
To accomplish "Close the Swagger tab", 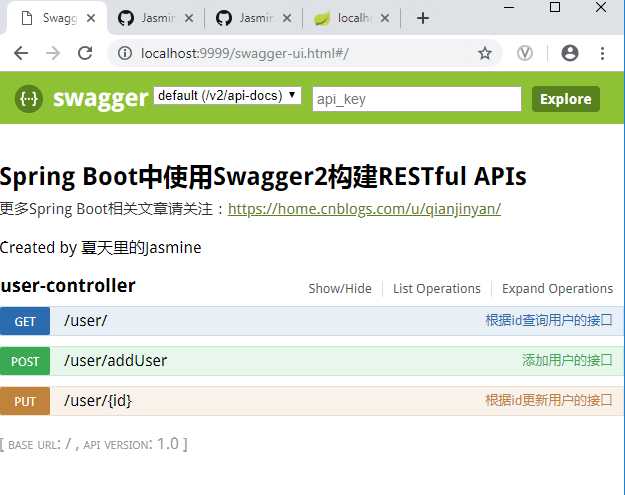I will point(91,18).
